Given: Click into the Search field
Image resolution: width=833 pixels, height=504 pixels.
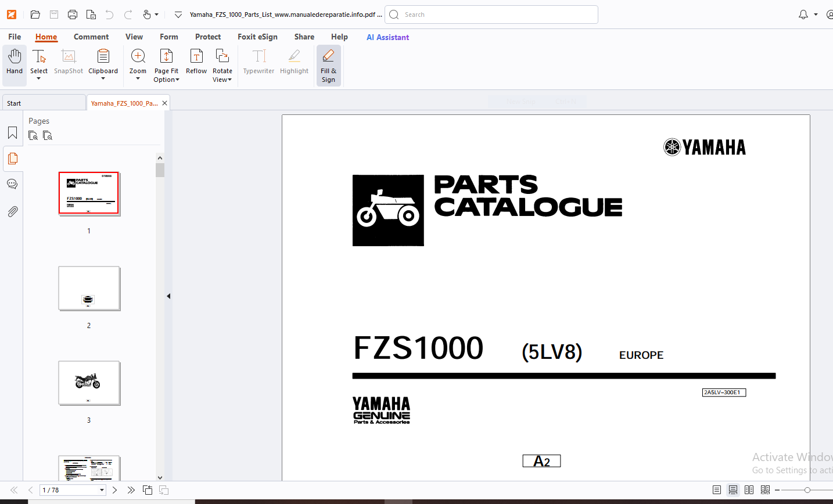Looking at the screenshot, I should [491, 15].
